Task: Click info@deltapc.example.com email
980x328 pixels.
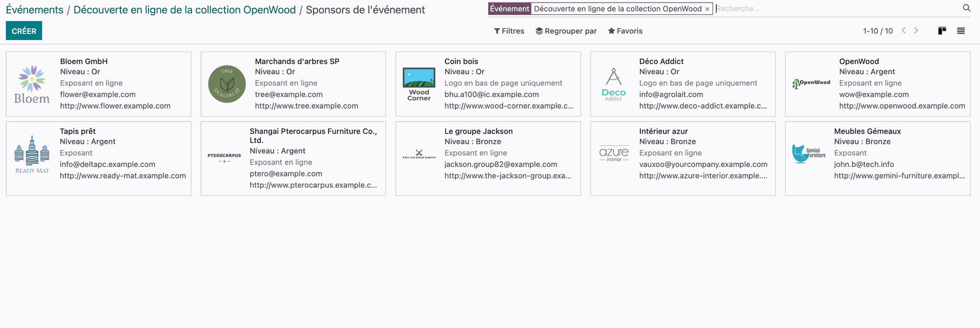Action: click(108, 164)
